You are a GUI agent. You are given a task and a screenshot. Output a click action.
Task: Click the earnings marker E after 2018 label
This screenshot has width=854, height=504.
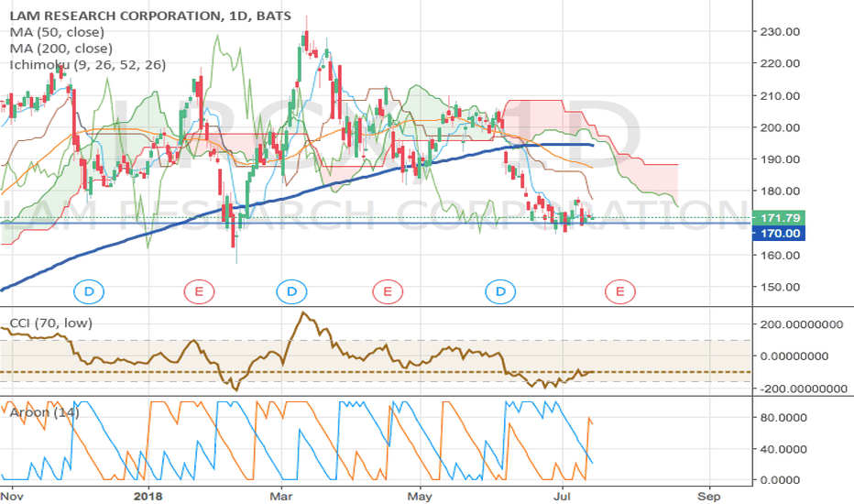pos(199,291)
